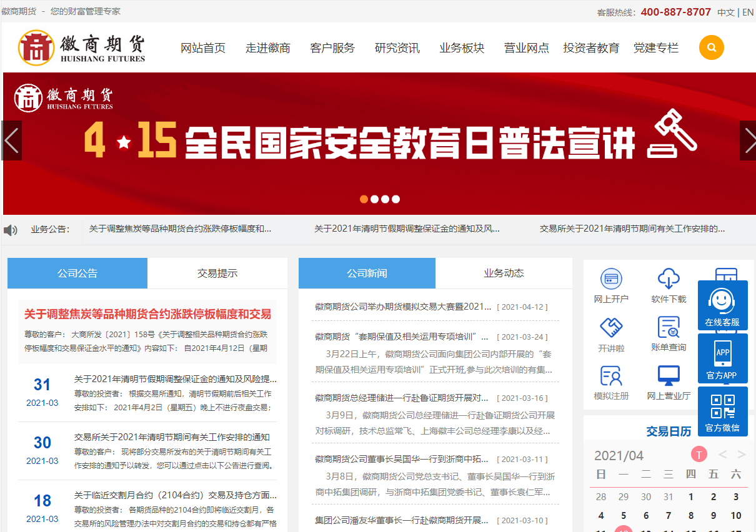756x532 pixels.
Task: Open 客户服务 navigation menu
Action: pyautogui.click(x=332, y=48)
